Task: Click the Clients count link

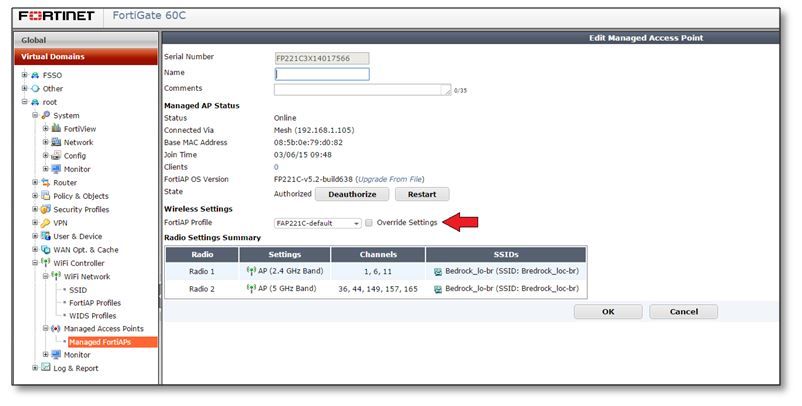Action: 276,167
